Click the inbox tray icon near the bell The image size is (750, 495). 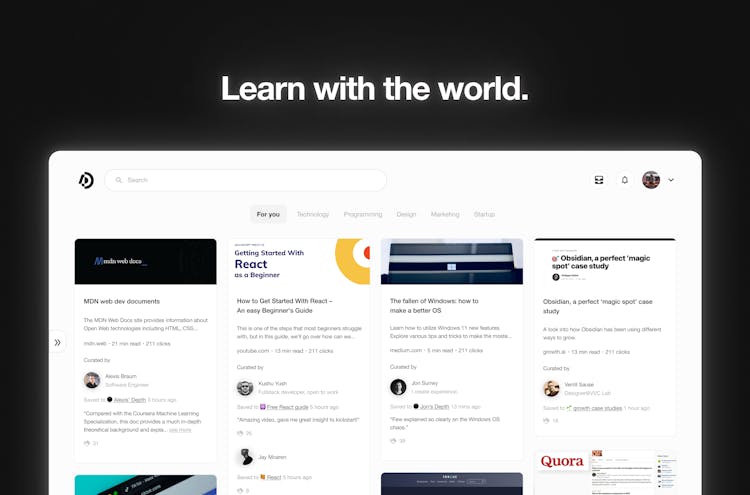[x=599, y=180]
